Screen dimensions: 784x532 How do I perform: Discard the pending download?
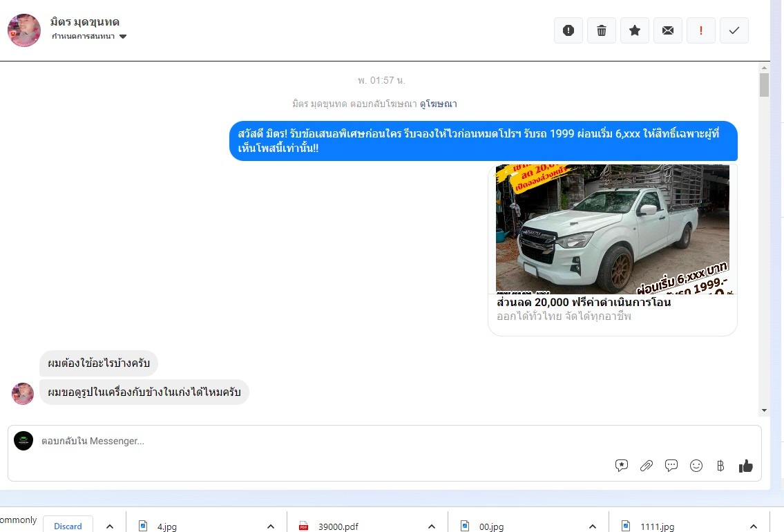[68, 526]
